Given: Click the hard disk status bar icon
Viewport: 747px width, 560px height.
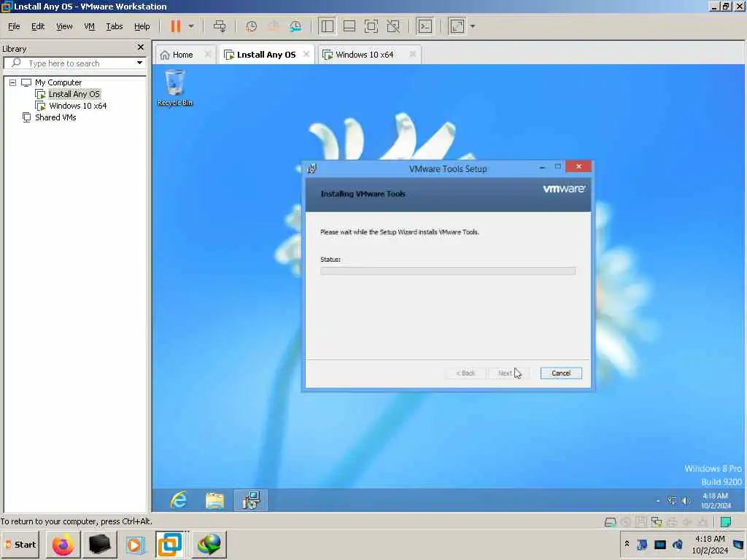Looking at the screenshot, I should (x=611, y=522).
